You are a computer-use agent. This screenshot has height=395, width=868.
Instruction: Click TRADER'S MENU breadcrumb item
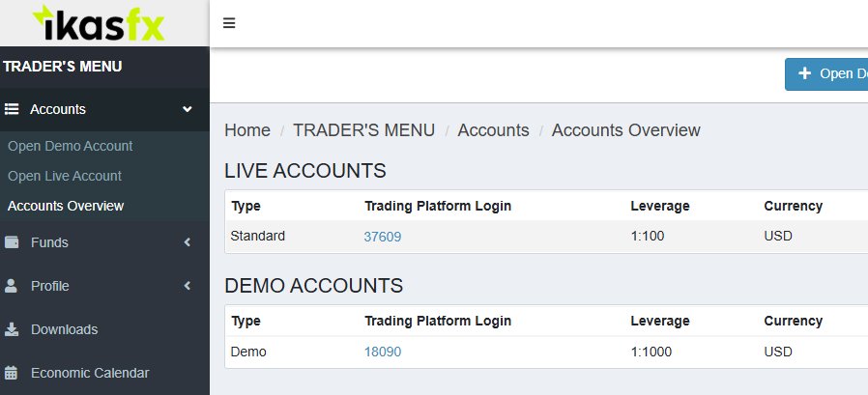coord(363,130)
